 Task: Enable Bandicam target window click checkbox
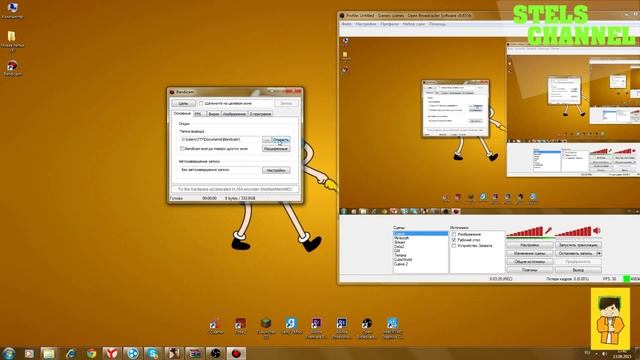click(201, 103)
